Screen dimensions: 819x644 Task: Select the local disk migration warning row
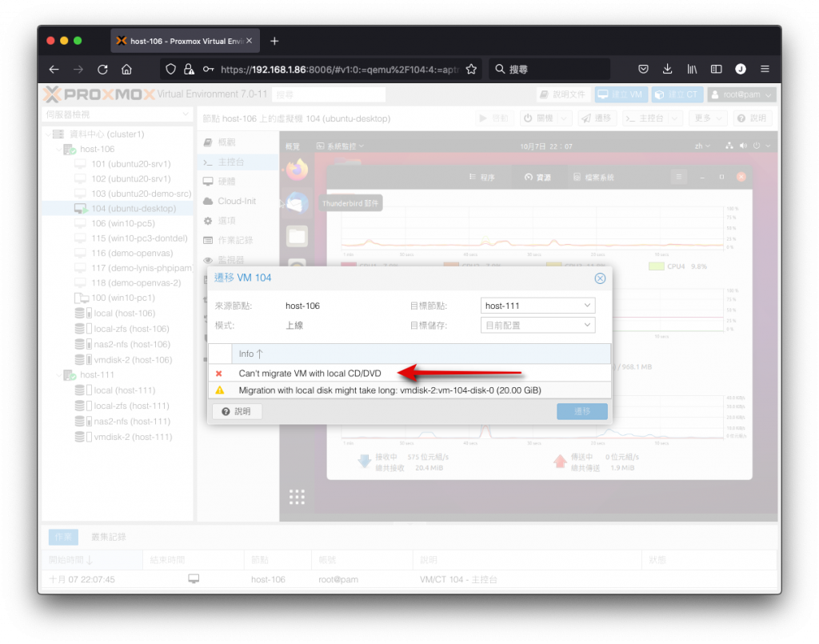click(409, 390)
